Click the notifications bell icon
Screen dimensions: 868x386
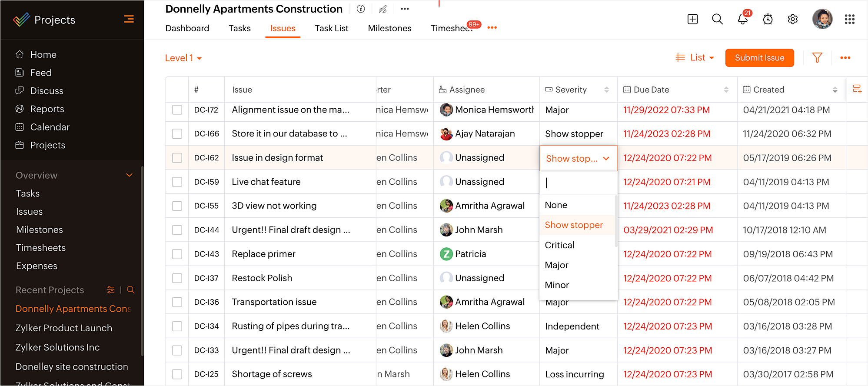click(x=742, y=20)
